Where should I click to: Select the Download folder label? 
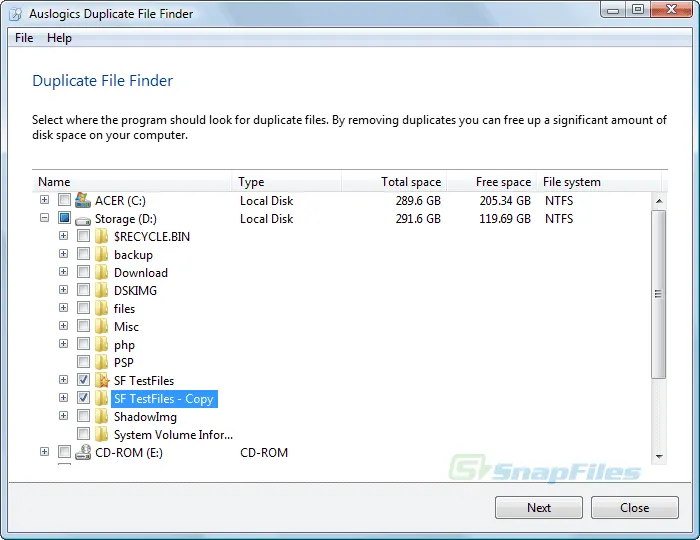[x=141, y=273]
